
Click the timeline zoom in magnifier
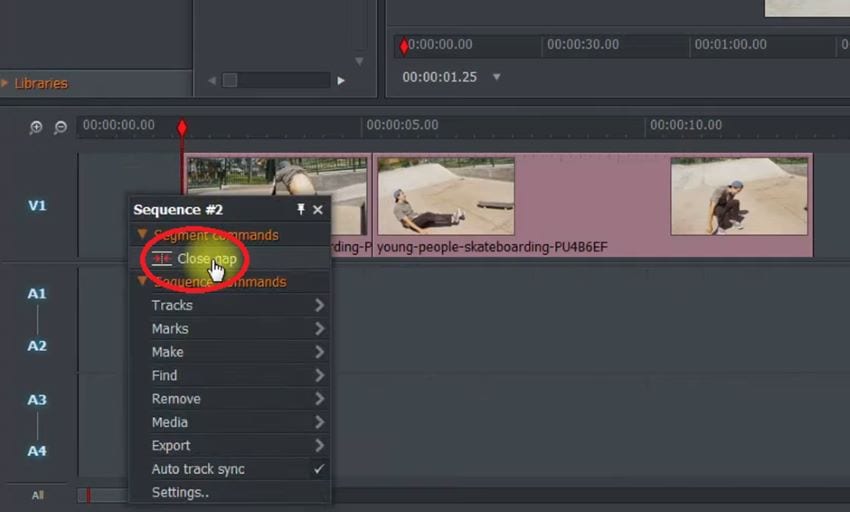[x=36, y=127]
